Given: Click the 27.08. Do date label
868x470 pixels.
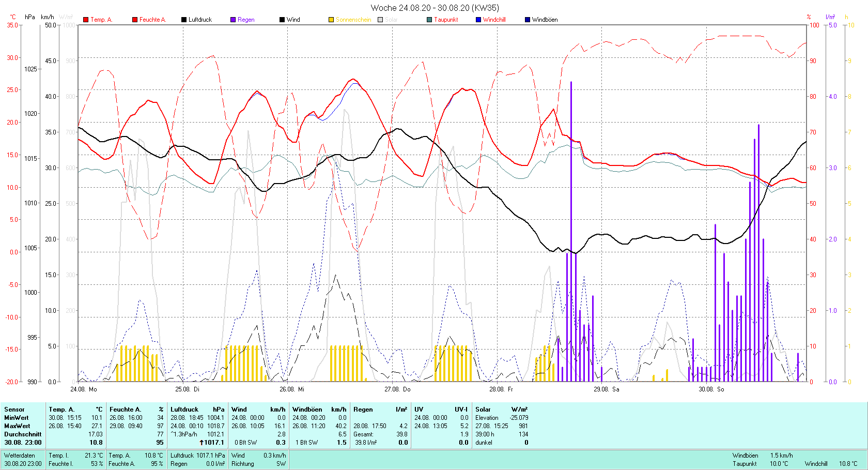Looking at the screenshot, I should [x=397, y=389].
